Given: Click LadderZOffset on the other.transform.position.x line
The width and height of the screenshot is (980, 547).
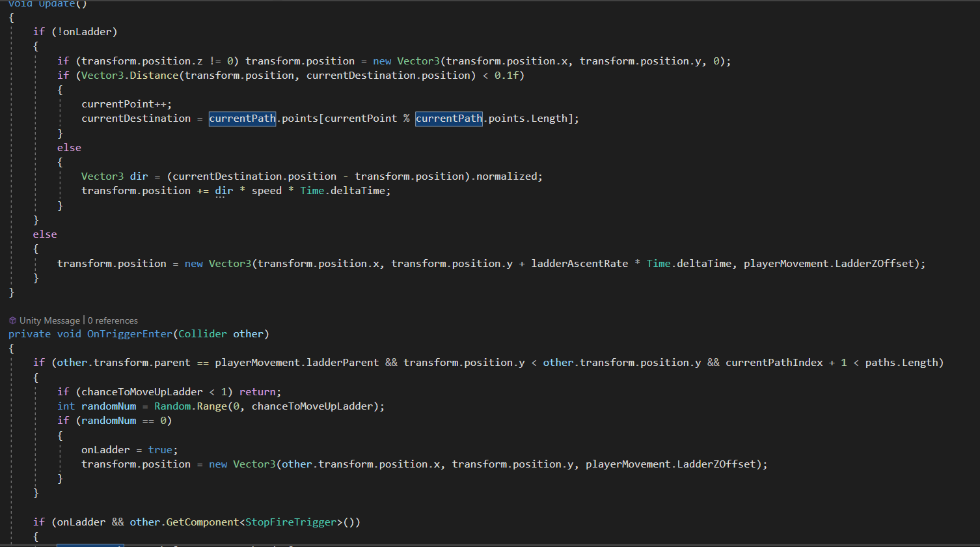Looking at the screenshot, I should point(718,464).
